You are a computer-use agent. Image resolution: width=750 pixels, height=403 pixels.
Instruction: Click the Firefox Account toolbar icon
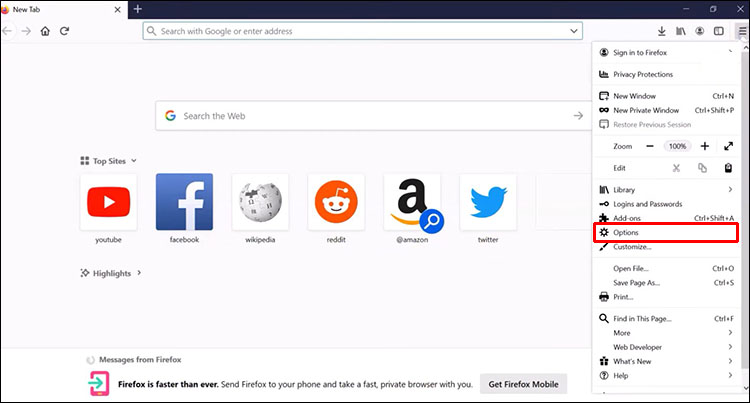pos(699,31)
